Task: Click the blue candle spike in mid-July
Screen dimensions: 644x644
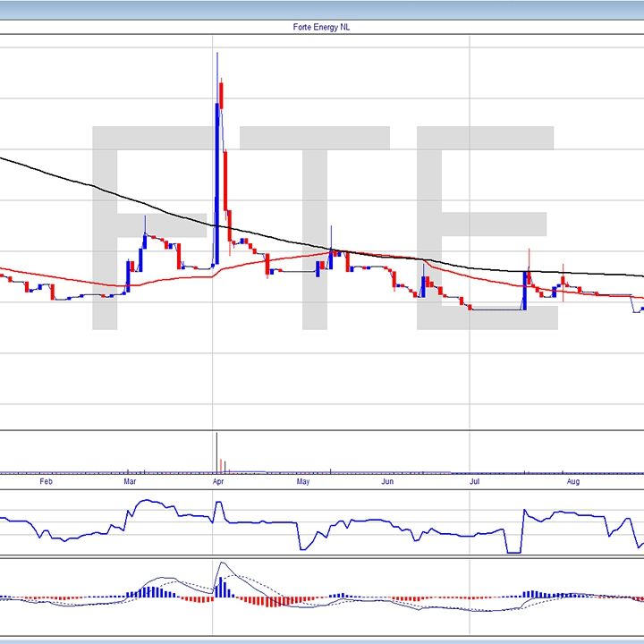Action: click(525, 290)
